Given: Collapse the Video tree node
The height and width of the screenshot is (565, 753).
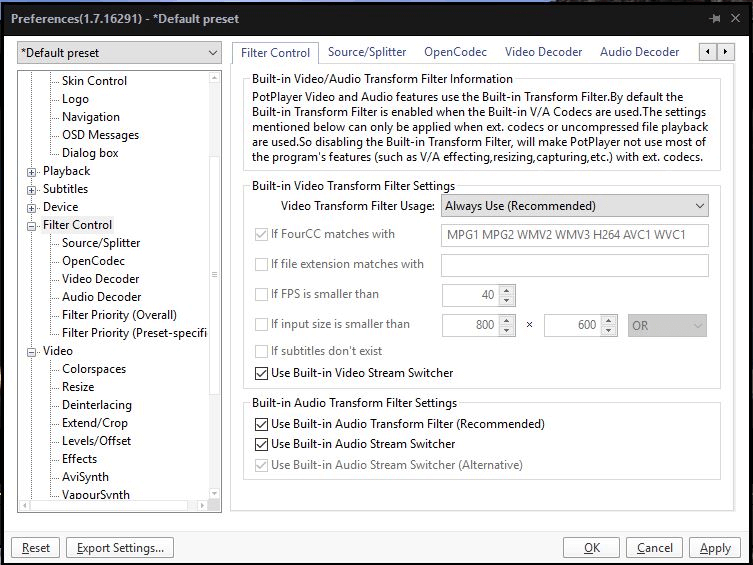Looking at the screenshot, I should coord(32,352).
